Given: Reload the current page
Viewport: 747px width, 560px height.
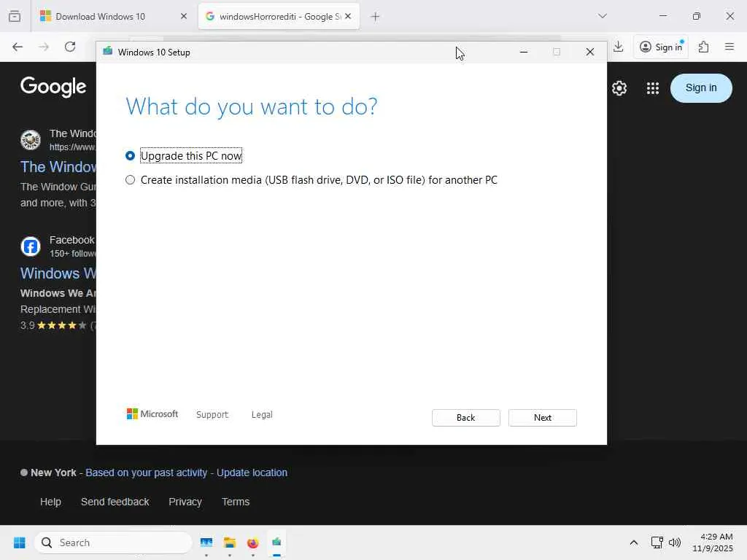Looking at the screenshot, I should [70, 47].
